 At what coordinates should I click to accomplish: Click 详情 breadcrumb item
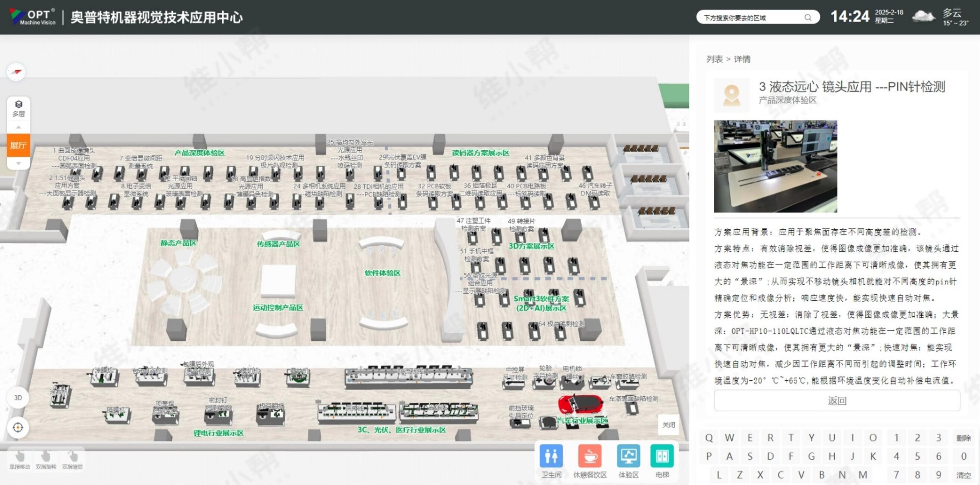point(742,59)
